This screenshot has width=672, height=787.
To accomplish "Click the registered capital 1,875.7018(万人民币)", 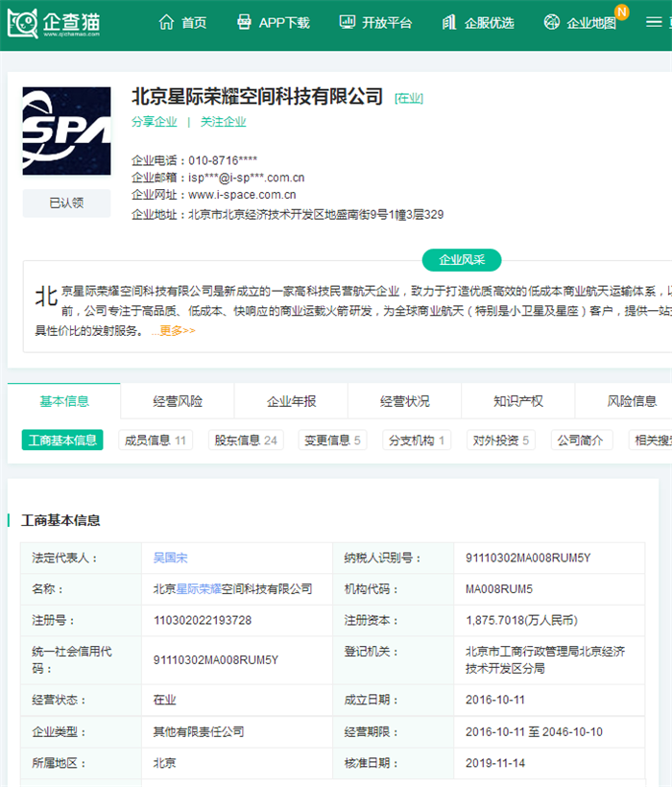I will click(x=521, y=620).
